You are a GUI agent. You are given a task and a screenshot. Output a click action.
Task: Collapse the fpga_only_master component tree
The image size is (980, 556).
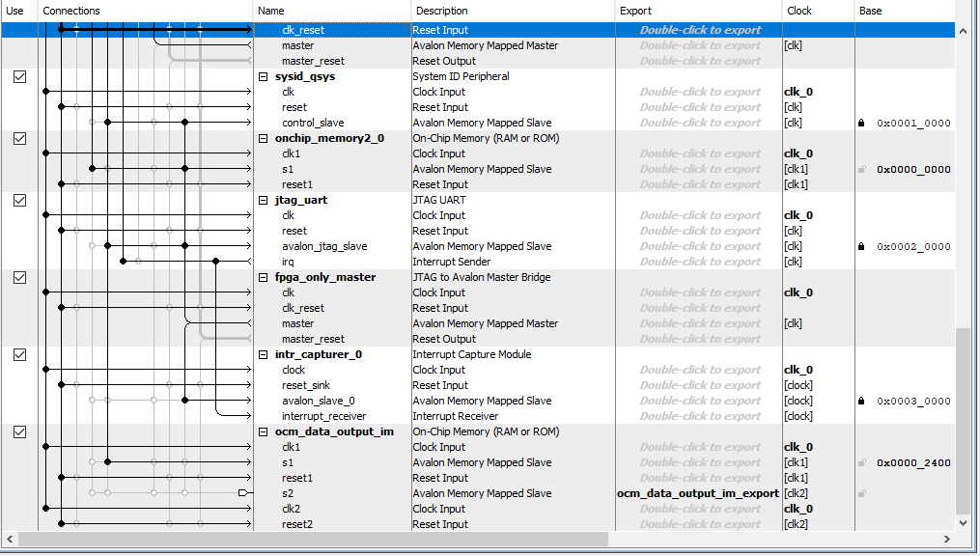[264, 277]
